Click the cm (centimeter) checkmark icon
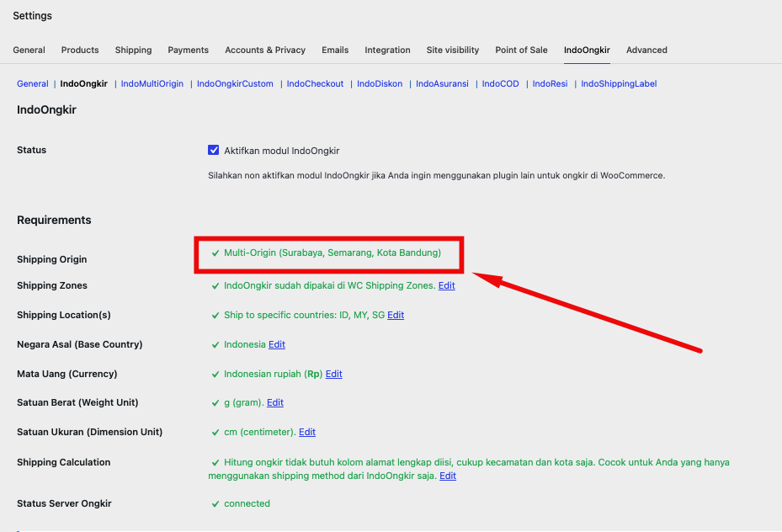The image size is (782, 532). 215,433
